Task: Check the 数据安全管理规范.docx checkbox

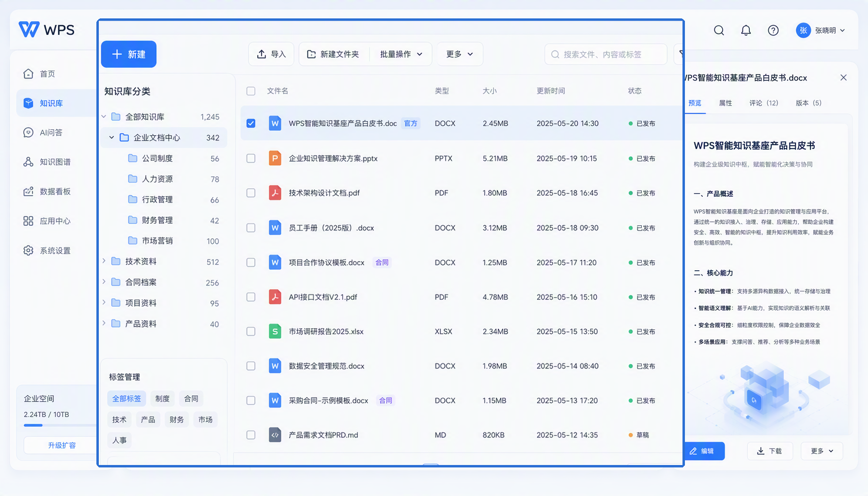Action: [251, 366]
